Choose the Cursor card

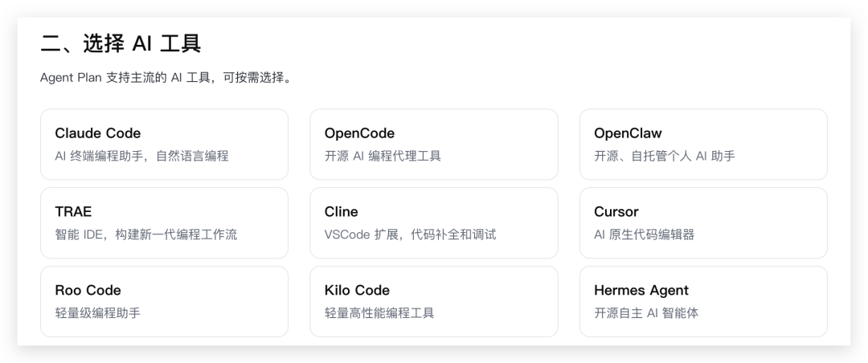click(x=703, y=223)
